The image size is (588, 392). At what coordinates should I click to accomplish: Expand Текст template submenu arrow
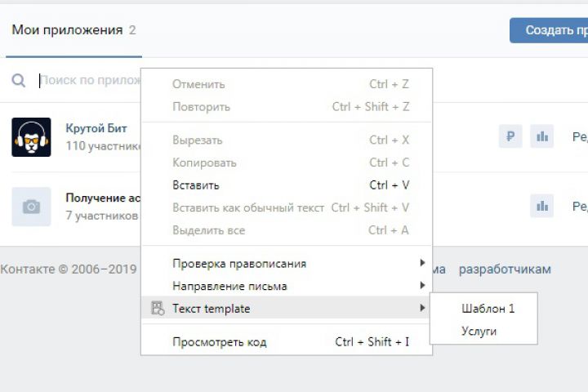[x=422, y=308]
